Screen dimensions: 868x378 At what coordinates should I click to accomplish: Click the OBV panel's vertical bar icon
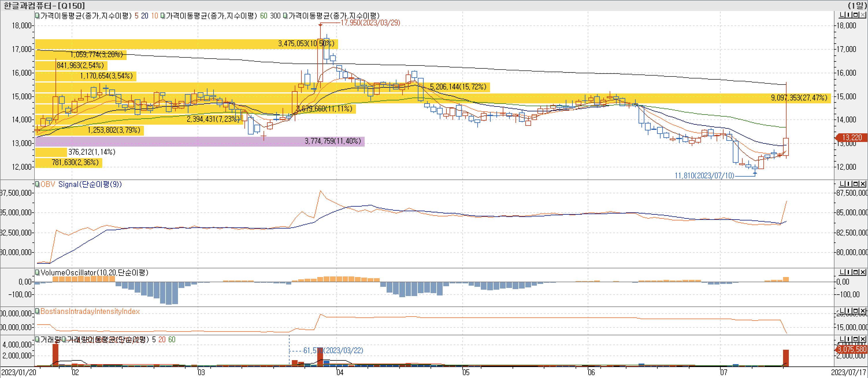pyautogui.click(x=848, y=184)
